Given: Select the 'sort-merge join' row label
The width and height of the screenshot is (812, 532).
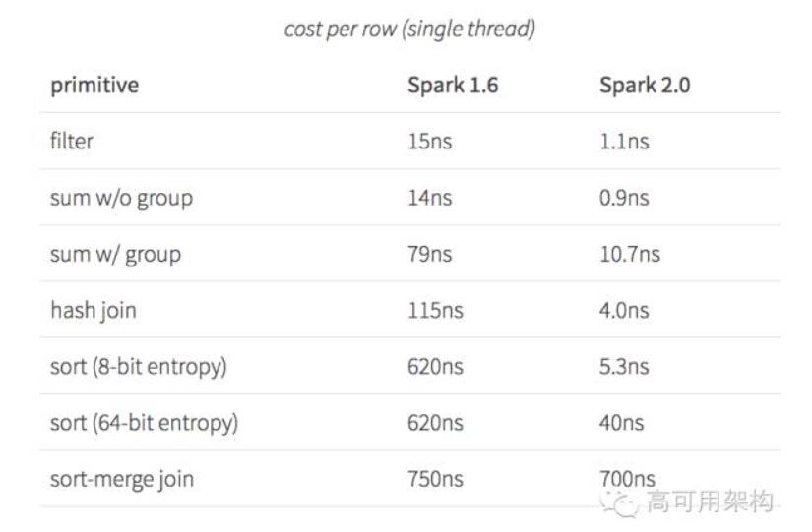Looking at the screenshot, I should pos(122,480).
